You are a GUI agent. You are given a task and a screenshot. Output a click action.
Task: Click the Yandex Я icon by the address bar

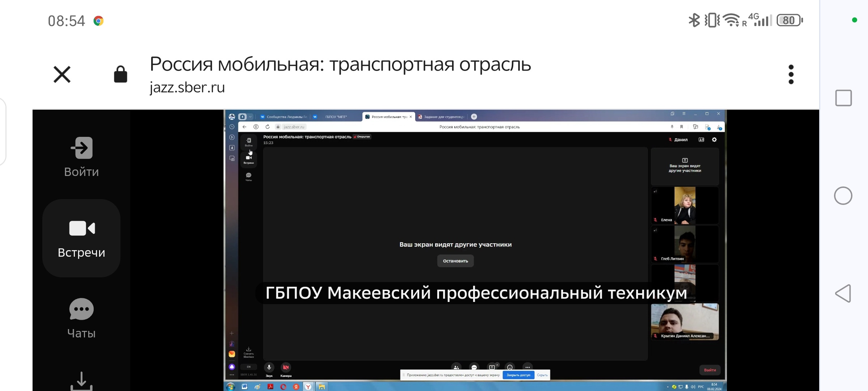(x=256, y=127)
